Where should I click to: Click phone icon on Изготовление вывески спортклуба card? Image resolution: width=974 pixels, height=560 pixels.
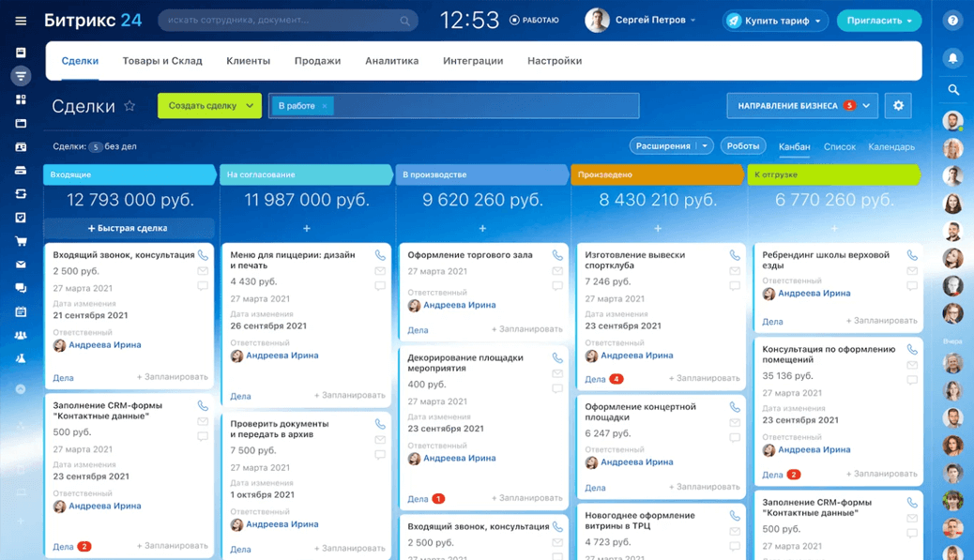(735, 255)
